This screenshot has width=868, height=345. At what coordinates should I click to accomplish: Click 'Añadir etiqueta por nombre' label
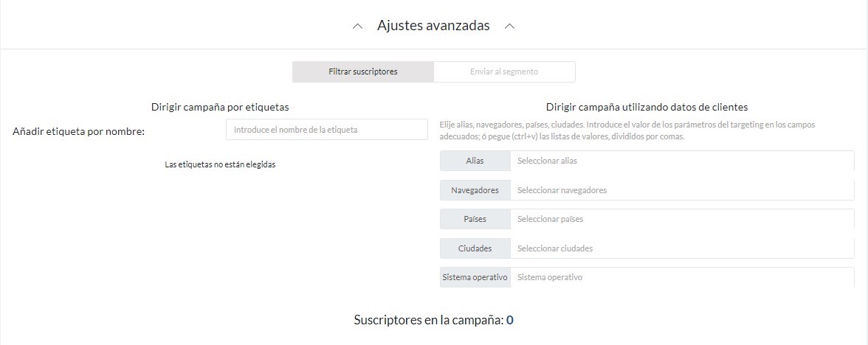click(x=78, y=131)
